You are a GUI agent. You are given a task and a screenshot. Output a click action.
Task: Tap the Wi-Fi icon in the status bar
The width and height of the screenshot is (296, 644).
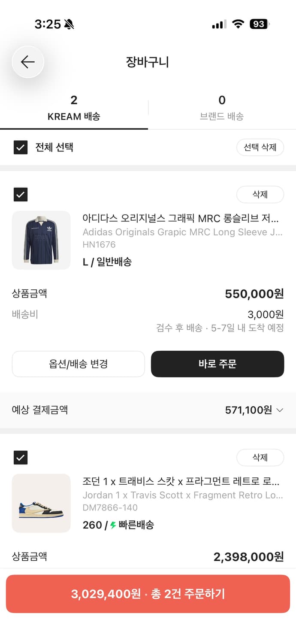(239, 24)
